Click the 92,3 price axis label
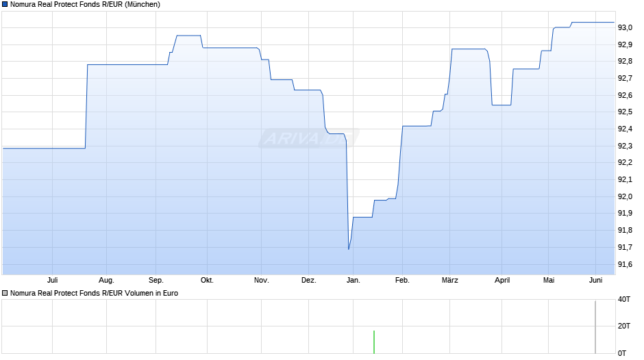Viewport: 644px width, 360px height. click(625, 146)
